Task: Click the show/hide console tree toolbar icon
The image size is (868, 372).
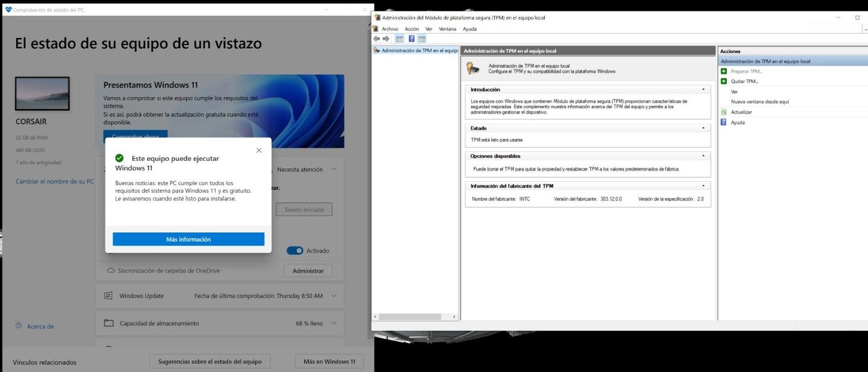Action: point(399,39)
